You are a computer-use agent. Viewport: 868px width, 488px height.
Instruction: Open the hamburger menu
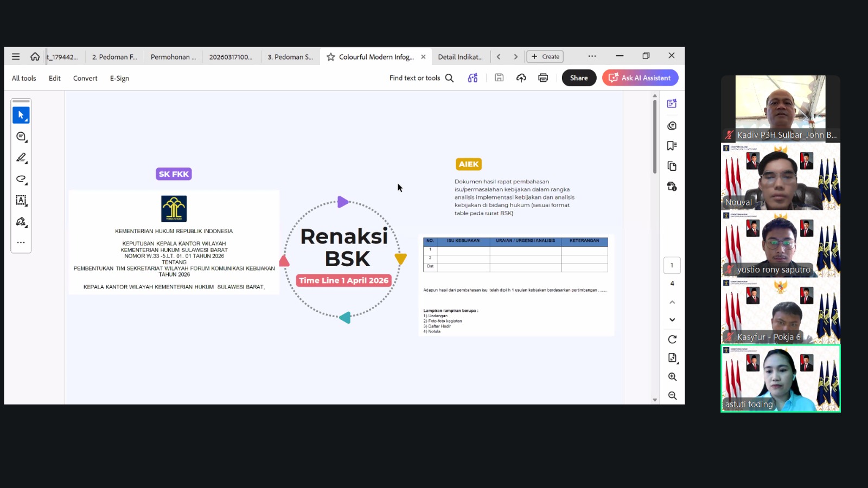click(x=16, y=56)
